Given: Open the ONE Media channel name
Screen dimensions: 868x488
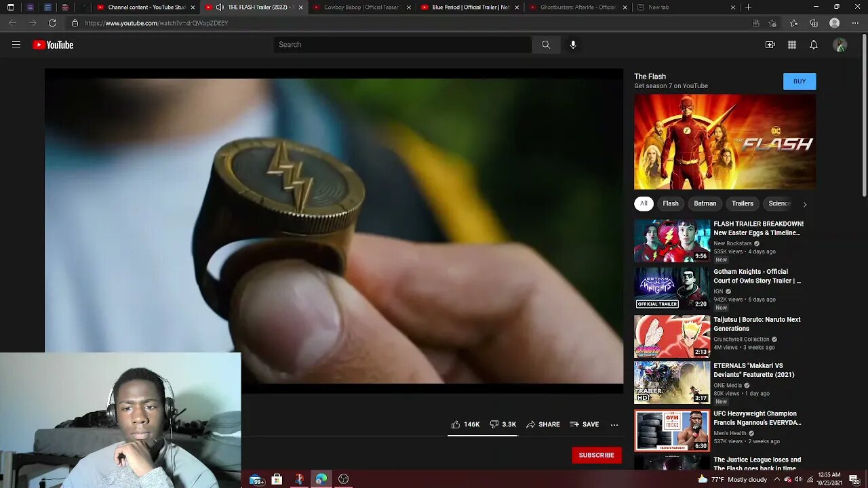Looking at the screenshot, I should [x=728, y=386].
